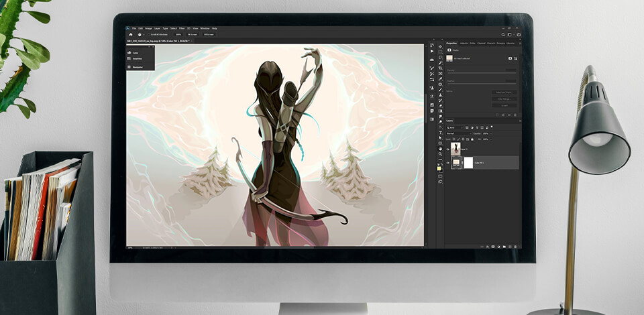Open Properties panel flyout menu
The height and width of the screenshot is (315, 644).
coord(520,44)
